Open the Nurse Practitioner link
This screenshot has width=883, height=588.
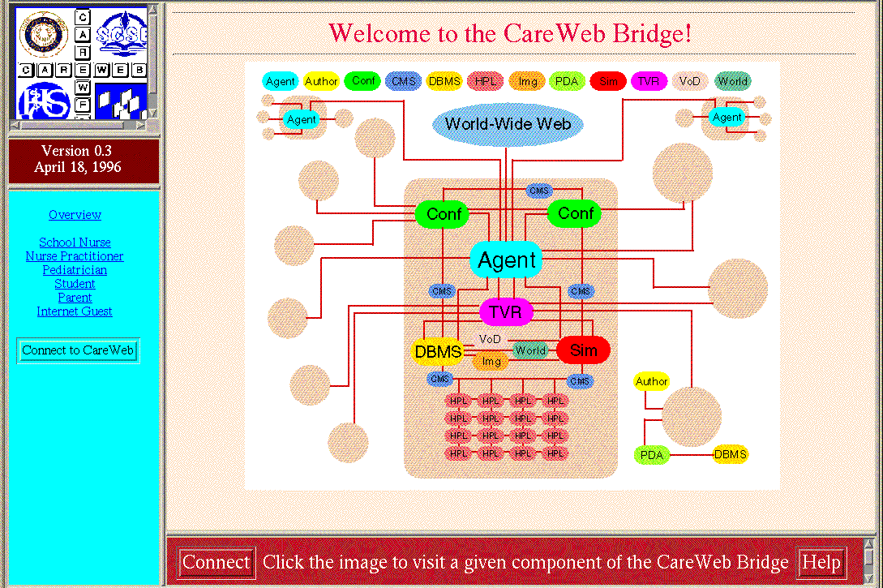[x=75, y=255]
